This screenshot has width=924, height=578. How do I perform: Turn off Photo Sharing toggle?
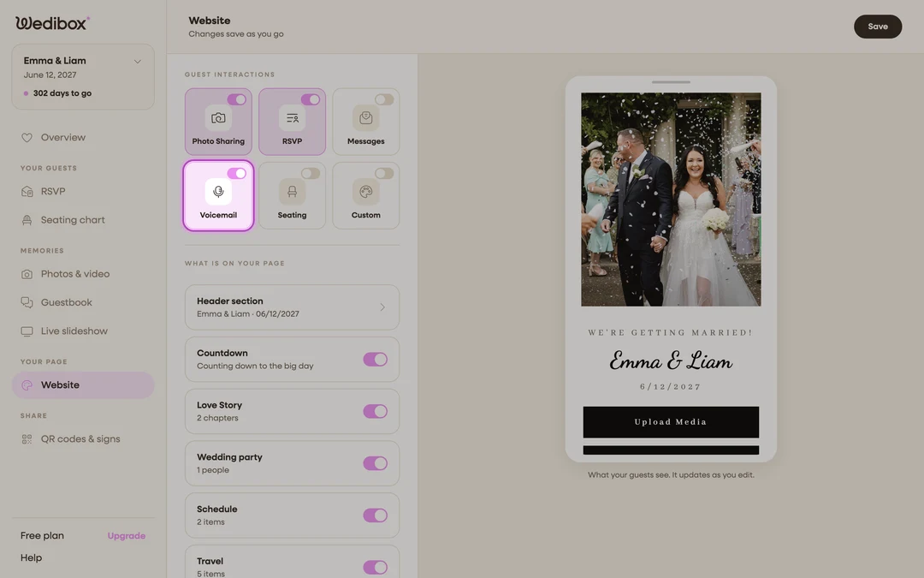[x=236, y=99]
